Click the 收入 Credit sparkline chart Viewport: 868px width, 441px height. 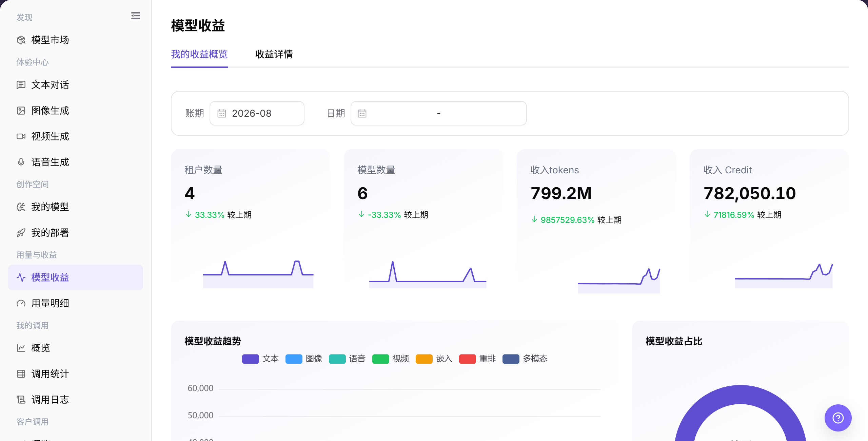(x=784, y=275)
